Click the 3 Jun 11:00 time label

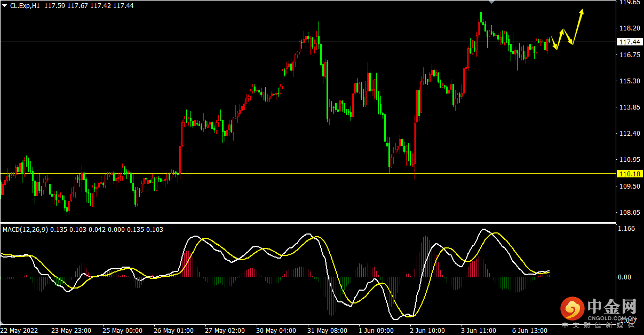[479, 331]
